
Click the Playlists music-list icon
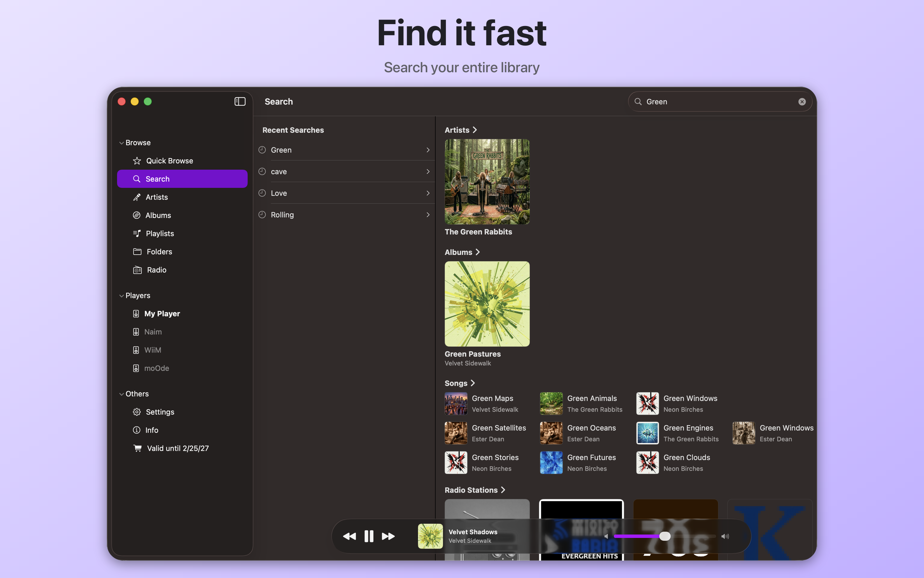pos(137,233)
